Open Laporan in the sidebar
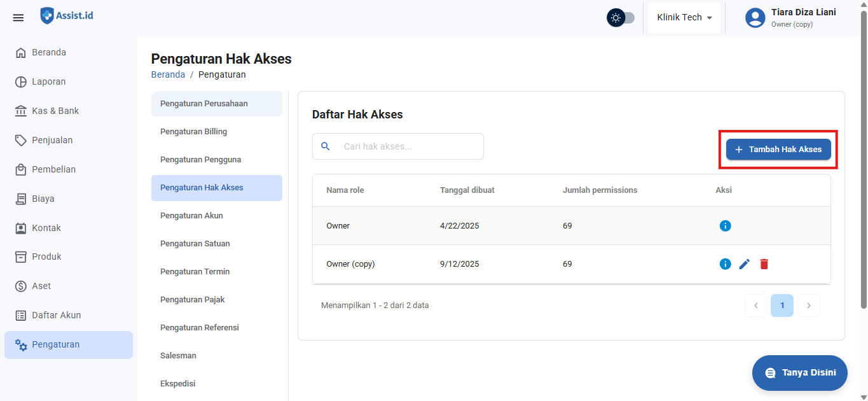Viewport: 868px width, 401px height. point(49,81)
